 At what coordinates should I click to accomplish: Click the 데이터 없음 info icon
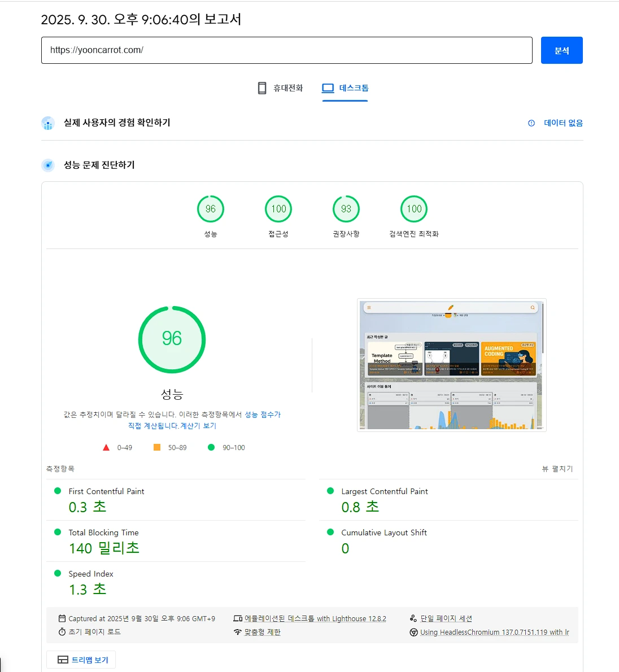point(531,123)
